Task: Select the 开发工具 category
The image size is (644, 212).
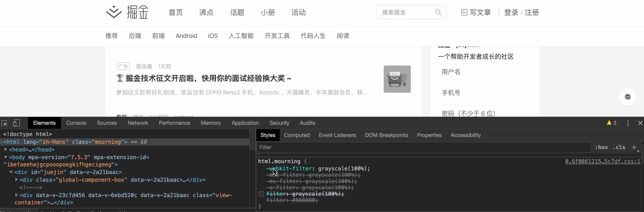Action: 277,36
